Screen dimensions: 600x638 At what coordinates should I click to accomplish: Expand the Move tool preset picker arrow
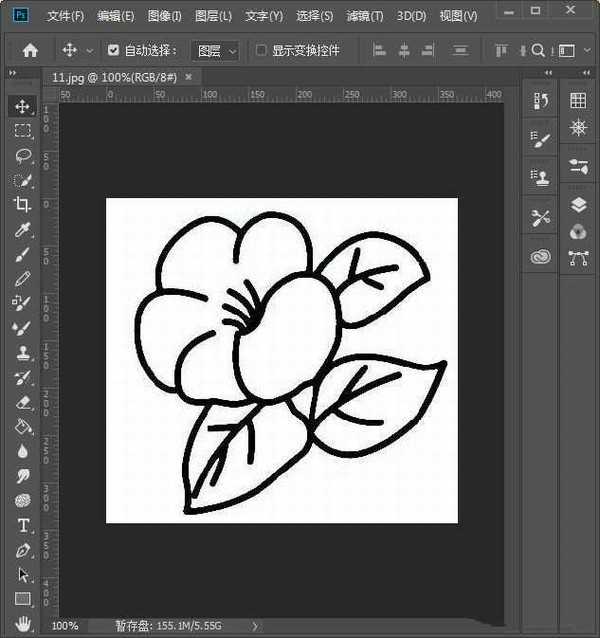point(90,50)
